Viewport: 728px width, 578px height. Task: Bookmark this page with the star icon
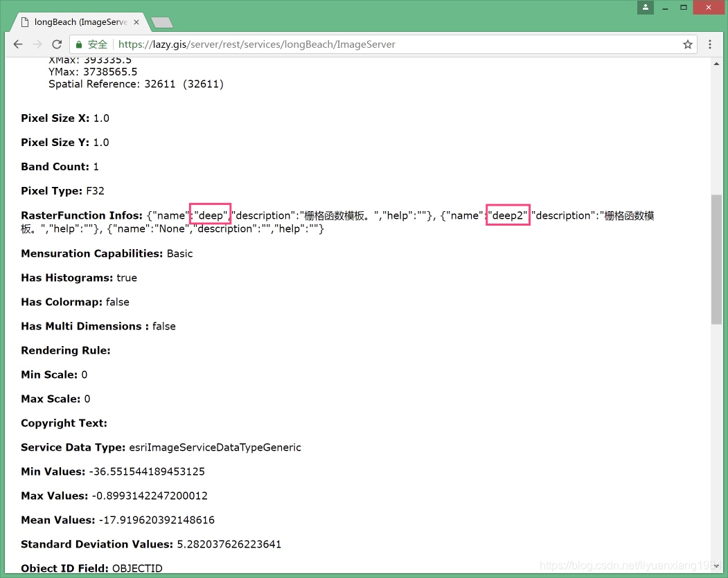(x=687, y=44)
